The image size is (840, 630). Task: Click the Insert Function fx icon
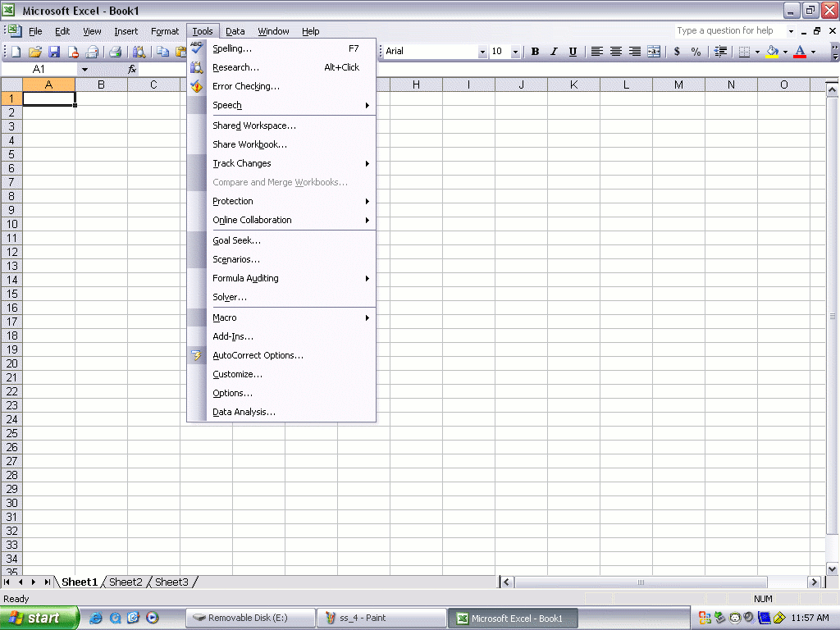pos(132,70)
